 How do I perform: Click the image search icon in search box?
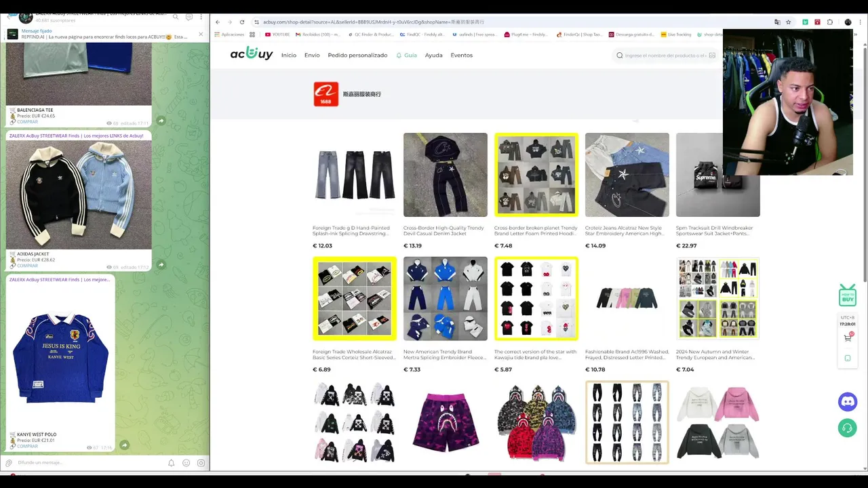(712, 56)
